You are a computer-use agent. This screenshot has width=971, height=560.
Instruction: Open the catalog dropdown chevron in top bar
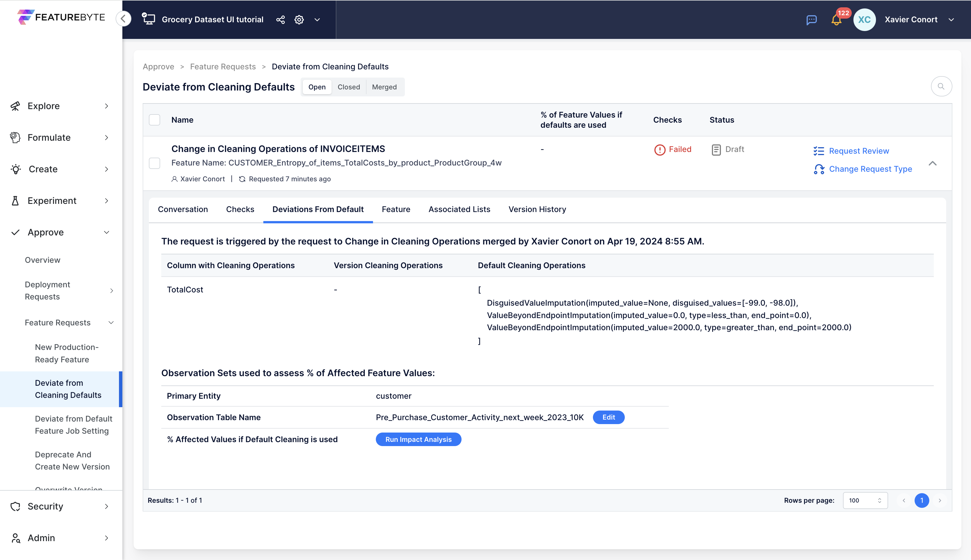317,20
